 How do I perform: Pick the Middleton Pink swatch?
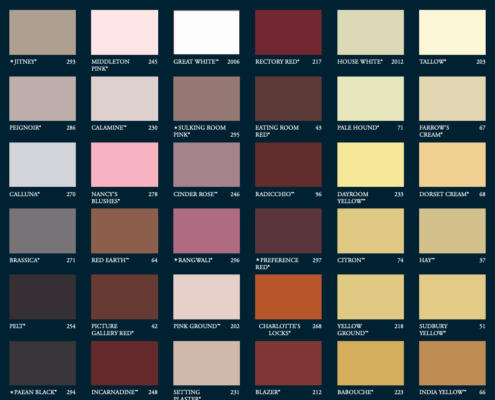(125, 32)
